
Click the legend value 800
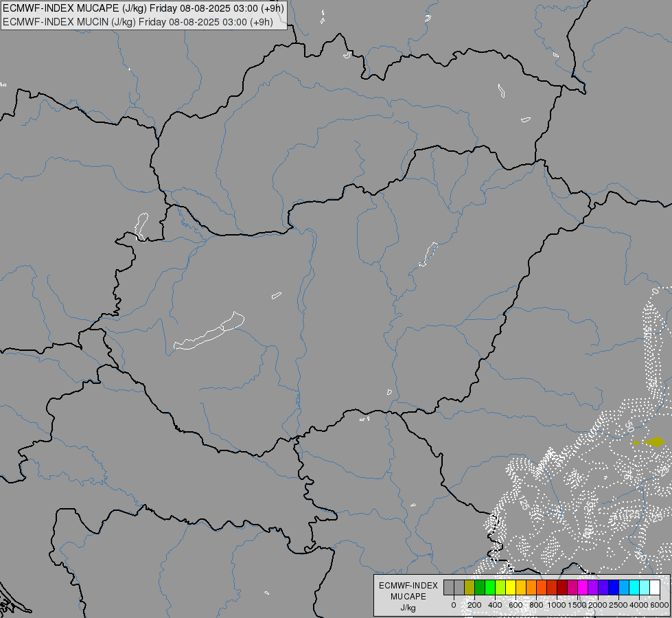tap(536, 605)
